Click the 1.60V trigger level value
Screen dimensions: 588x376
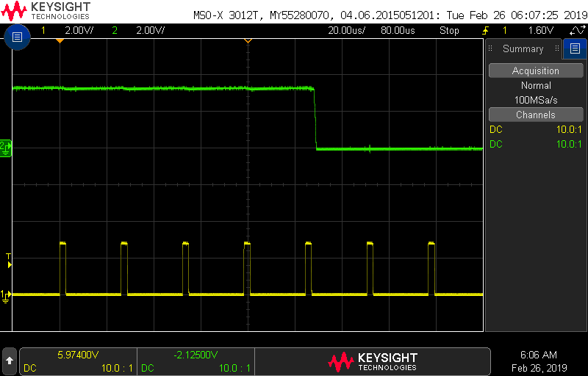point(541,30)
